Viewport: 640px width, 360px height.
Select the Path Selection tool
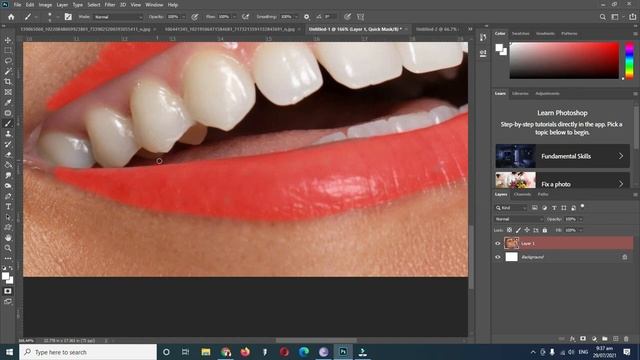[x=8, y=217]
